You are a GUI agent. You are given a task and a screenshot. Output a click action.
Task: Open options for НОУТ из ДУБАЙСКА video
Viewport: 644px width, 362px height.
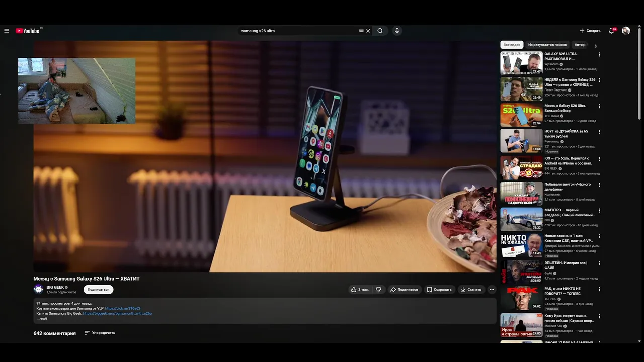click(x=599, y=132)
